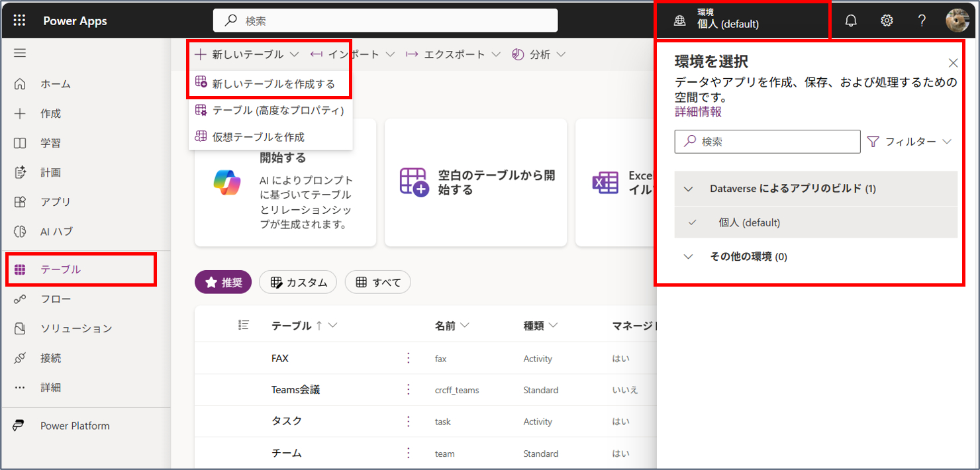The image size is (980, 470).
Task: Open the help question mark icon
Action: [922, 21]
